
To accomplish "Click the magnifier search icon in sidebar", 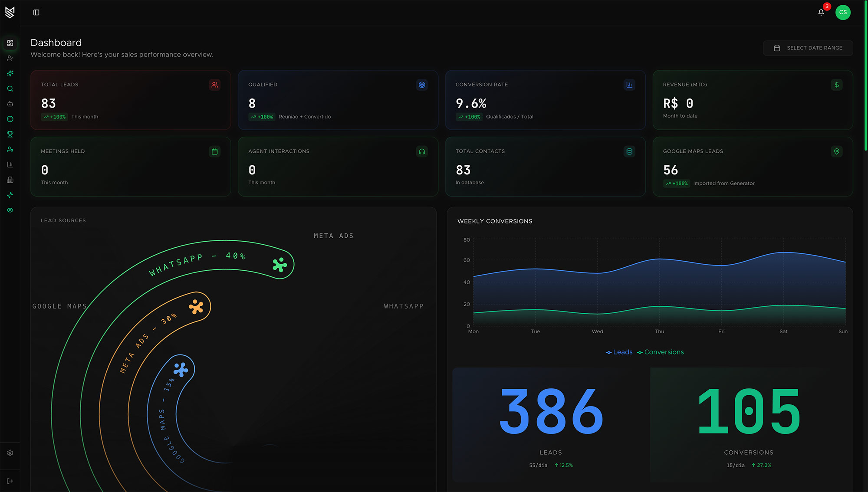I will (10, 89).
